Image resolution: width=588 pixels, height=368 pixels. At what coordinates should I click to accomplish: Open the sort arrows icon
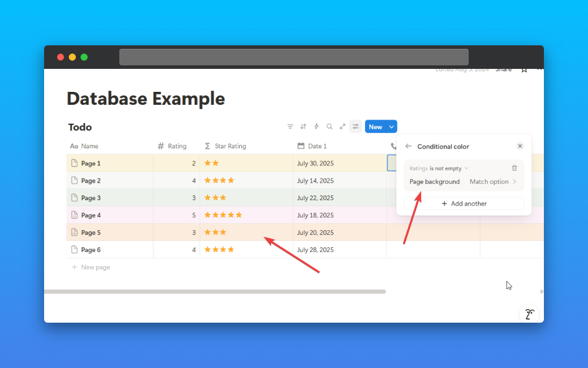point(303,127)
